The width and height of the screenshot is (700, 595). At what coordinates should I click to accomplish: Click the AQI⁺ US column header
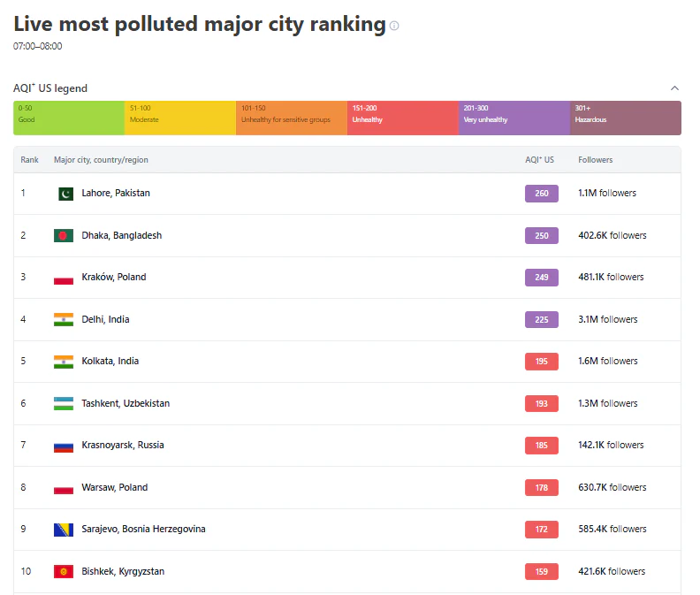(x=539, y=160)
